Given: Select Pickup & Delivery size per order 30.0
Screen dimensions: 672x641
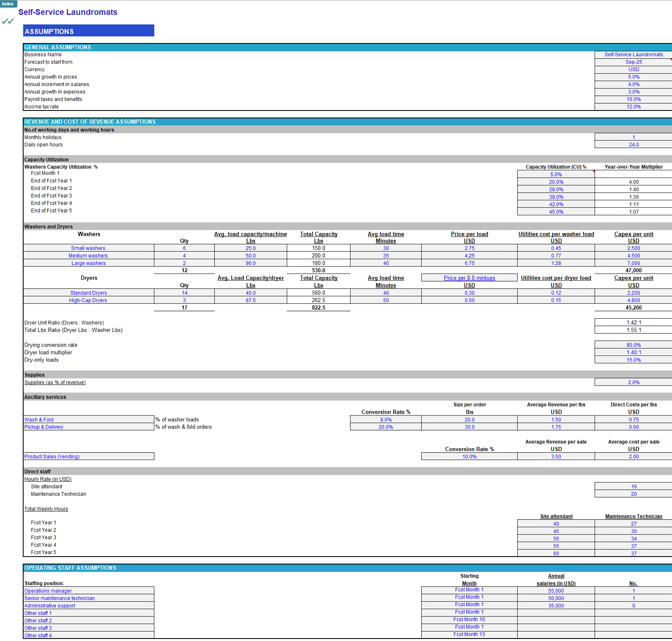Looking at the screenshot, I should click(469, 427).
